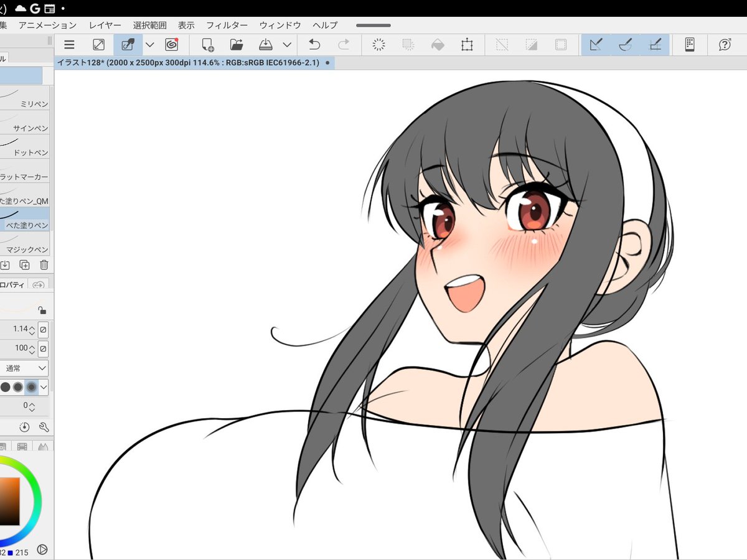Open Clip Studio spiral launcher icon
This screenshot has height=560, width=747.
[172, 45]
